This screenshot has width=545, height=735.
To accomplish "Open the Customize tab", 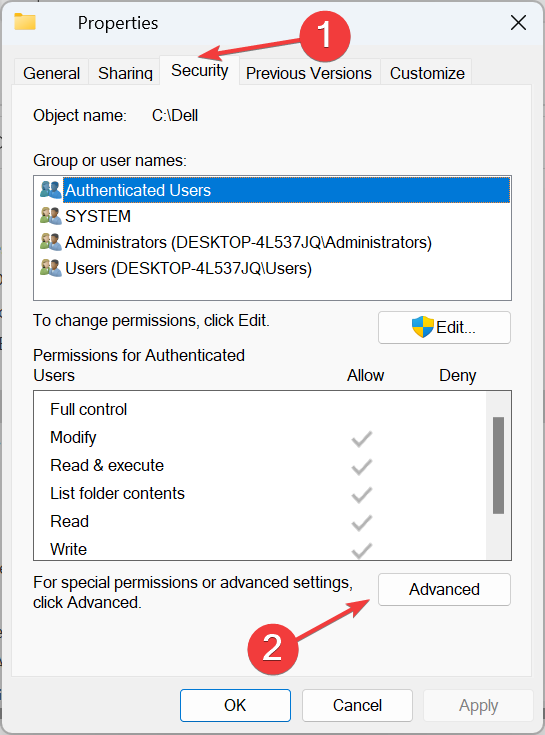I will [427, 73].
